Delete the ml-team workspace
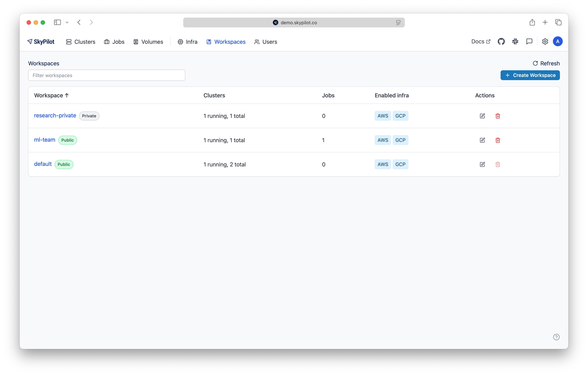588x375 pixels. 498,140
